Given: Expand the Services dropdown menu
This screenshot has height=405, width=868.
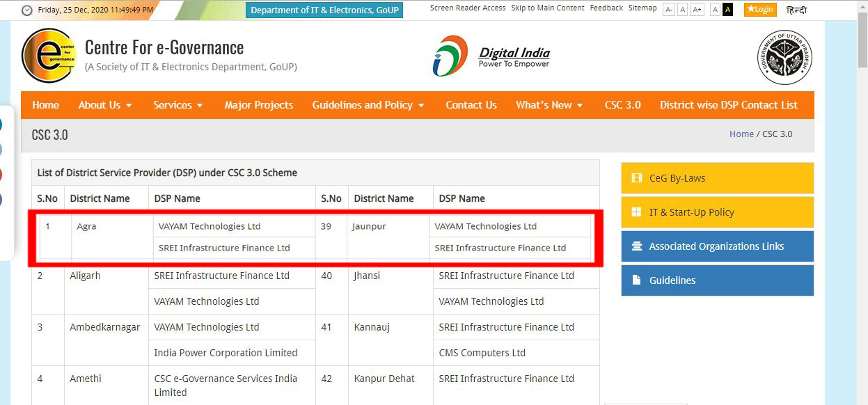Looking at the screenshot, I should 178,105.
